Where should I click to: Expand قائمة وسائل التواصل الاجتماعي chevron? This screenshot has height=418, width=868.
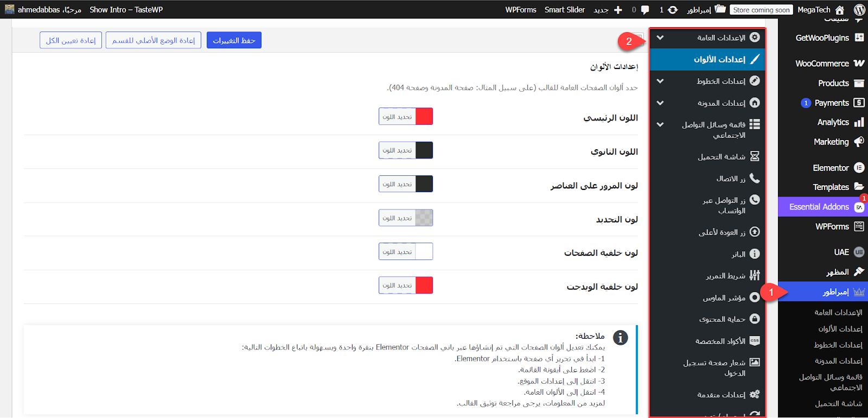pos(660,124)
